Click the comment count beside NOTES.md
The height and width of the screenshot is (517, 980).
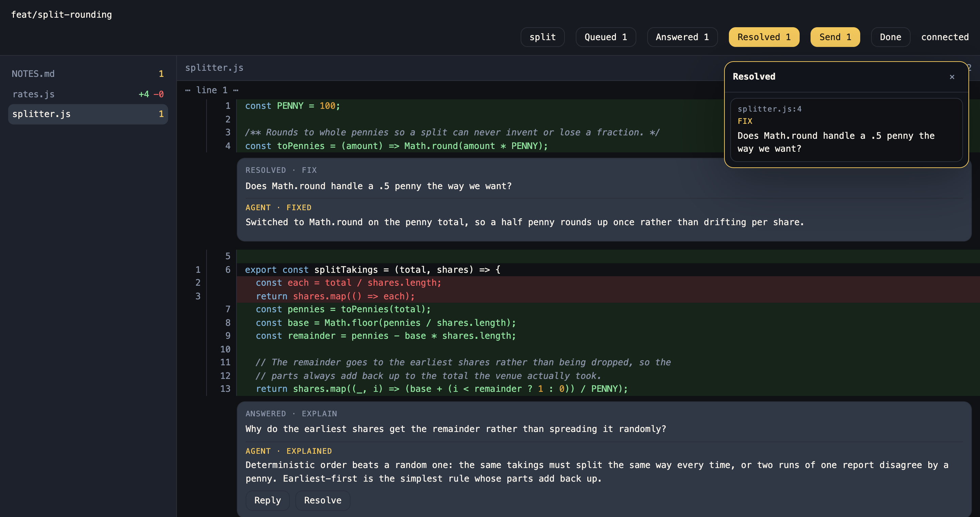tap(161, 74)
